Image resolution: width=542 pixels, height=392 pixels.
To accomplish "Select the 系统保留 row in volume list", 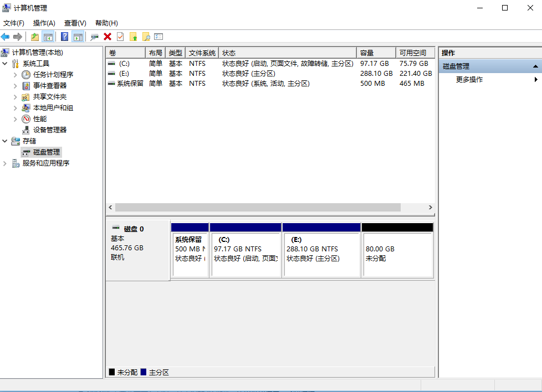I will coord(270,84).
